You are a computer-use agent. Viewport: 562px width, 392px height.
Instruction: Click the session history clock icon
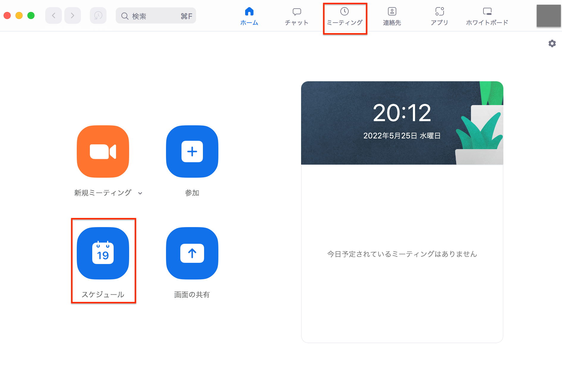point(98,15)
